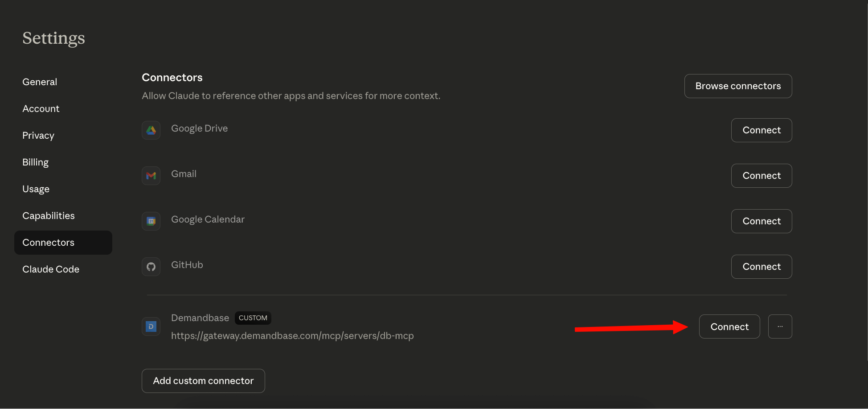Image resolution: width=868 pixels, height=409 pixels.
Task: View Usage settings page
Action: pos(36,189)
